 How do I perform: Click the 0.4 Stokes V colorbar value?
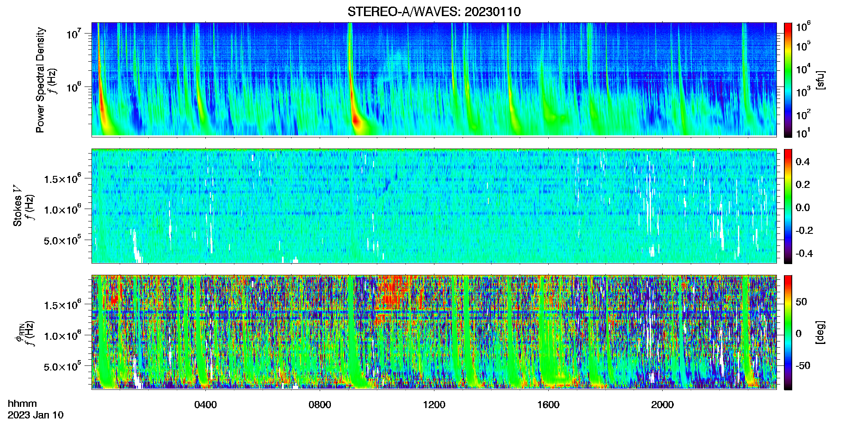803,162
